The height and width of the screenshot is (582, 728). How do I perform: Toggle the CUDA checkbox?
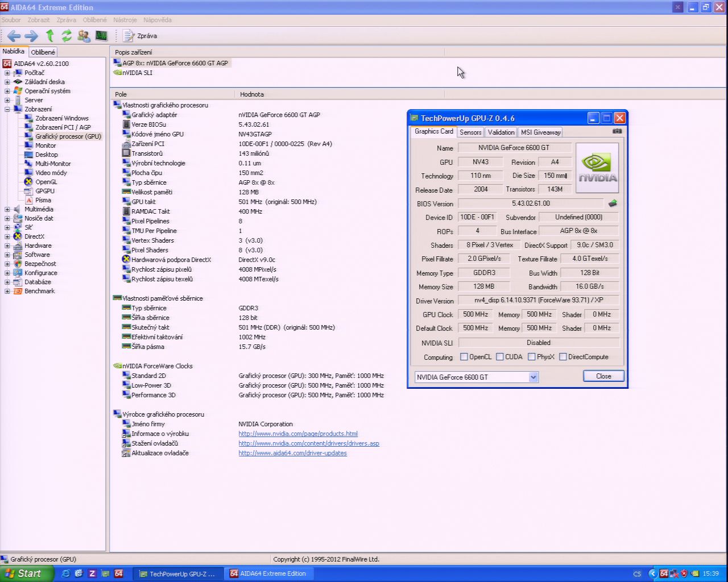tap(499, 357)
